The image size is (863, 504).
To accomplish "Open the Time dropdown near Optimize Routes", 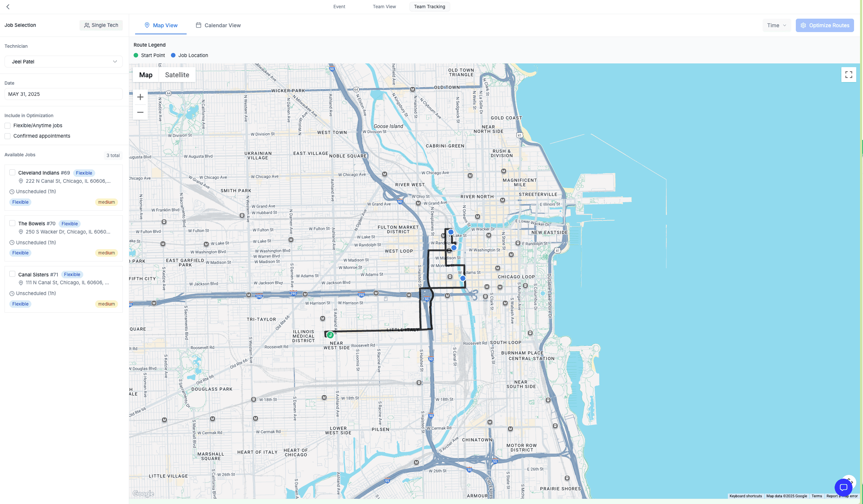I will [x=777, y=25].
